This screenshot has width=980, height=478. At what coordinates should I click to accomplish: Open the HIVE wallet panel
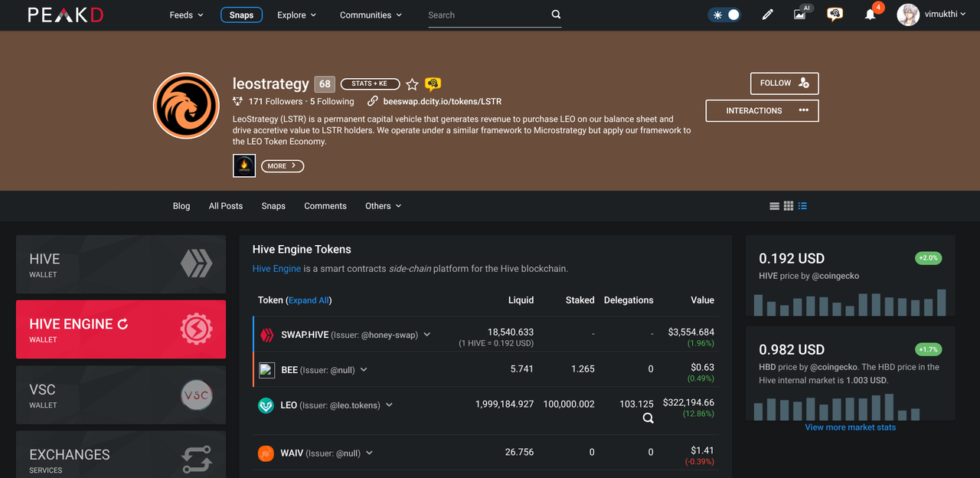121,264
